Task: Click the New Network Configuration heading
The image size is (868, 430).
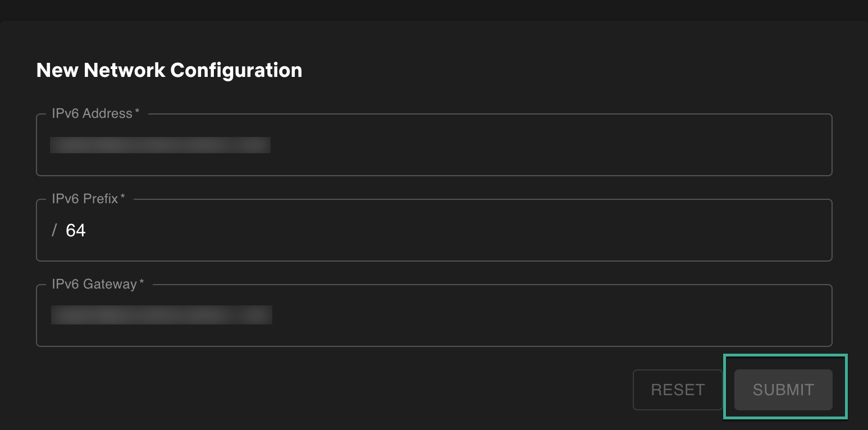Action: [169, 70]
